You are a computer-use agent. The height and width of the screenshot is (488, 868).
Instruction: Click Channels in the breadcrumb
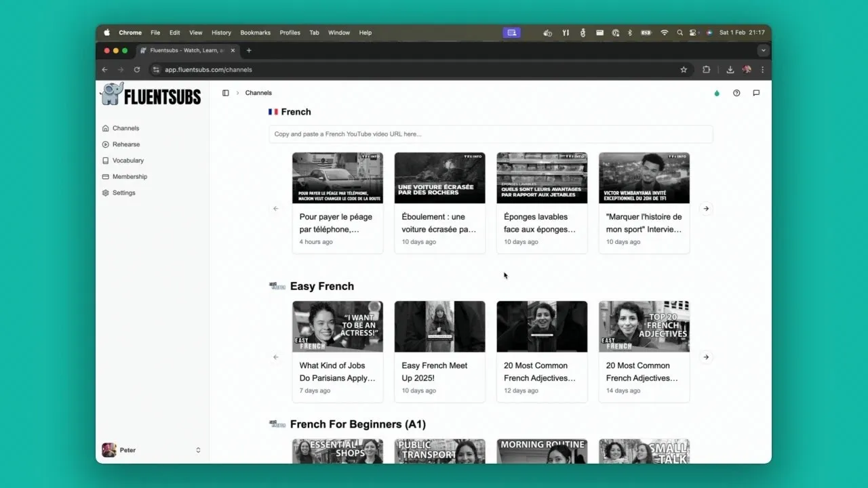[258, 93]
